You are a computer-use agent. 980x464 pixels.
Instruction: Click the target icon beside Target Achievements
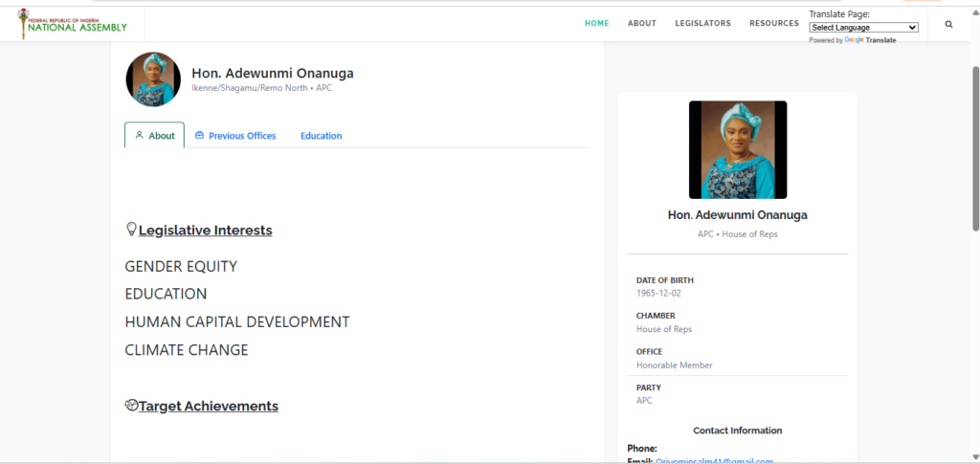(131, 406)
